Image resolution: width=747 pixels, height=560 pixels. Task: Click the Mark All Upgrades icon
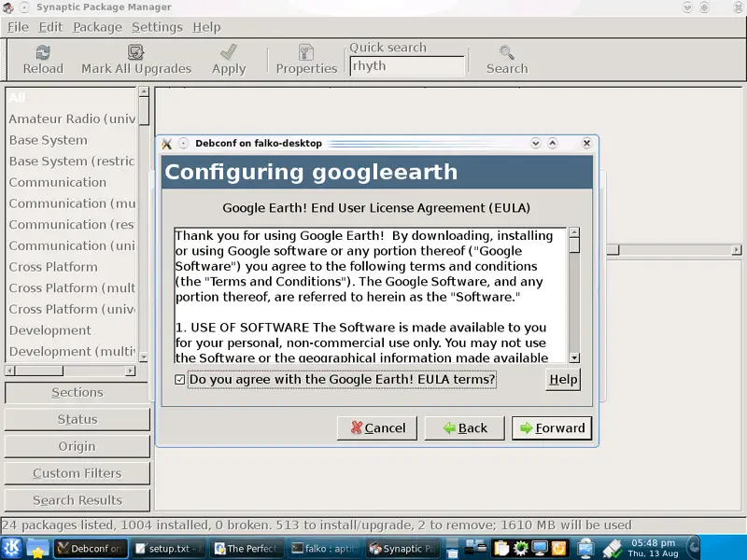(135, 52)
